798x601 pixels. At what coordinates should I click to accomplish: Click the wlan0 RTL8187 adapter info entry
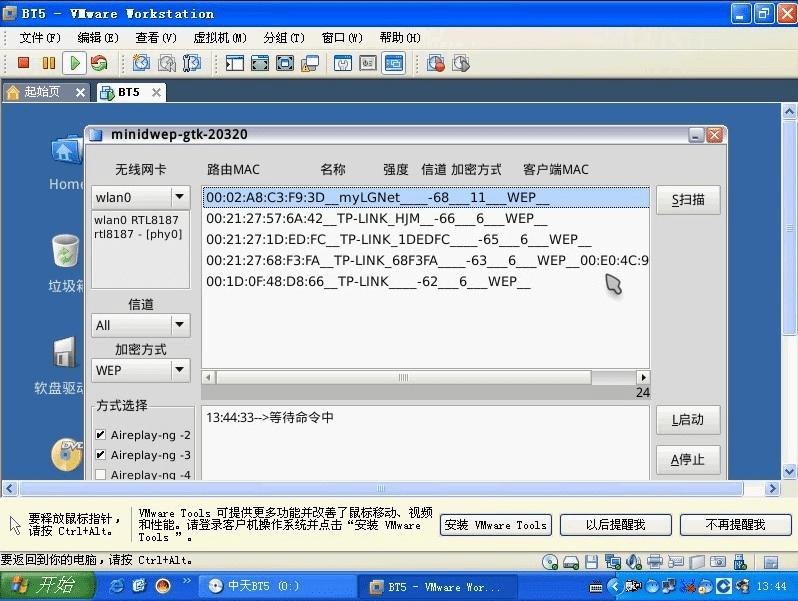click(x=138, y=227)
